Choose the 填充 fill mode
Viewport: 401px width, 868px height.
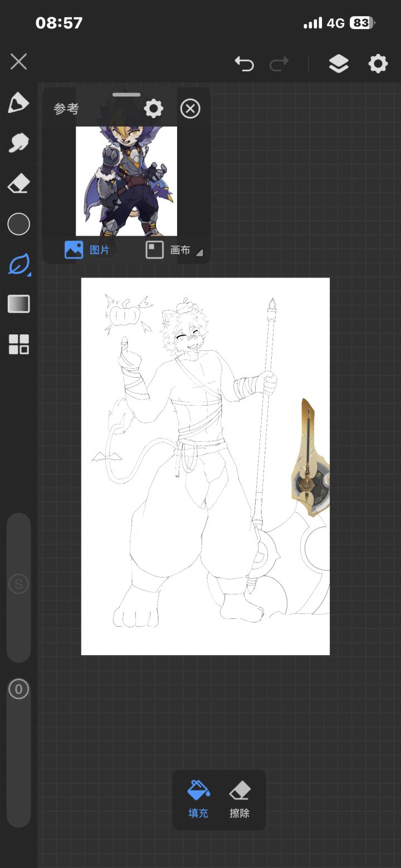(x=198, y=799)
